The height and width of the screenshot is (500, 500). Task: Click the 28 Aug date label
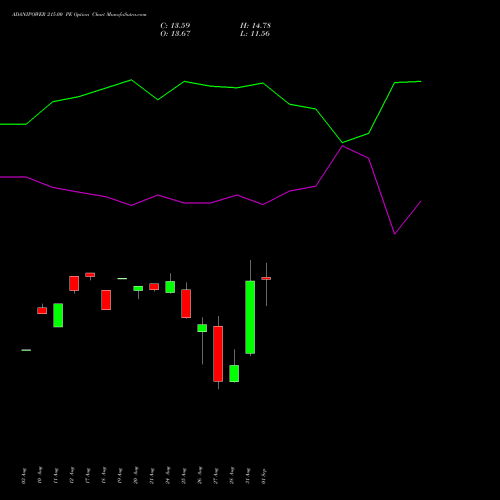[232, 475]
